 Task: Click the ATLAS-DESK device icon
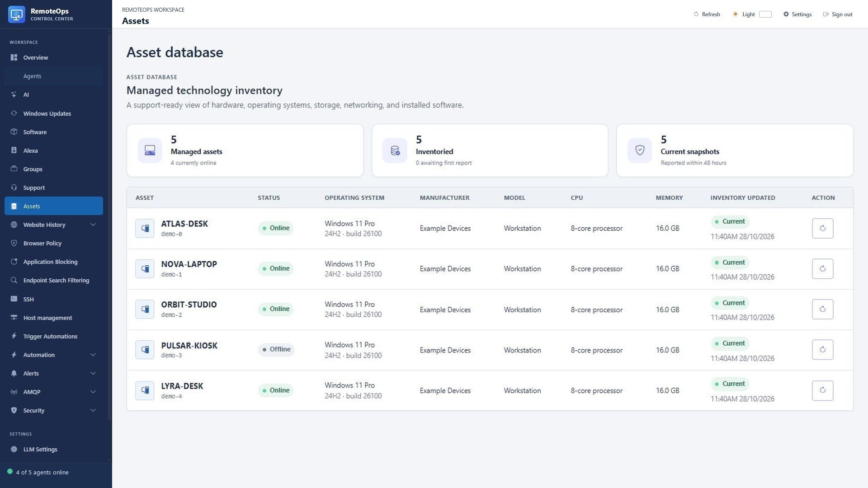pyautogui.click(x=145, y=229)
